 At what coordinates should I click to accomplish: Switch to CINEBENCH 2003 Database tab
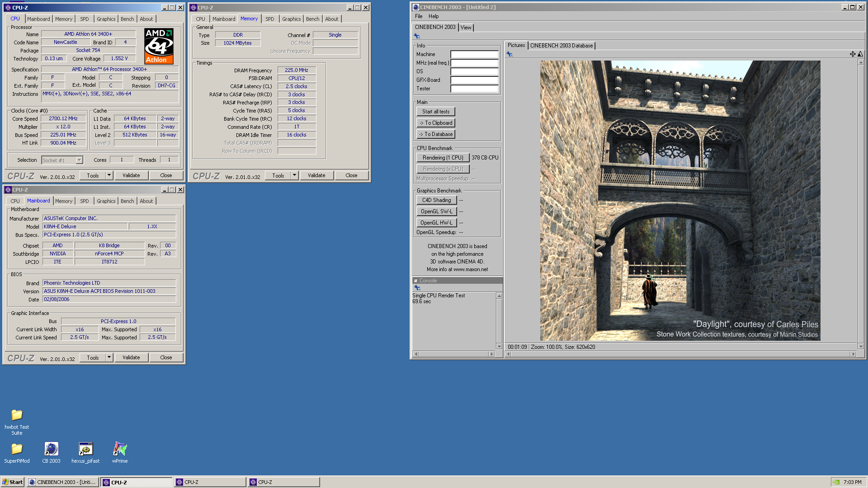tap(561, 46)
